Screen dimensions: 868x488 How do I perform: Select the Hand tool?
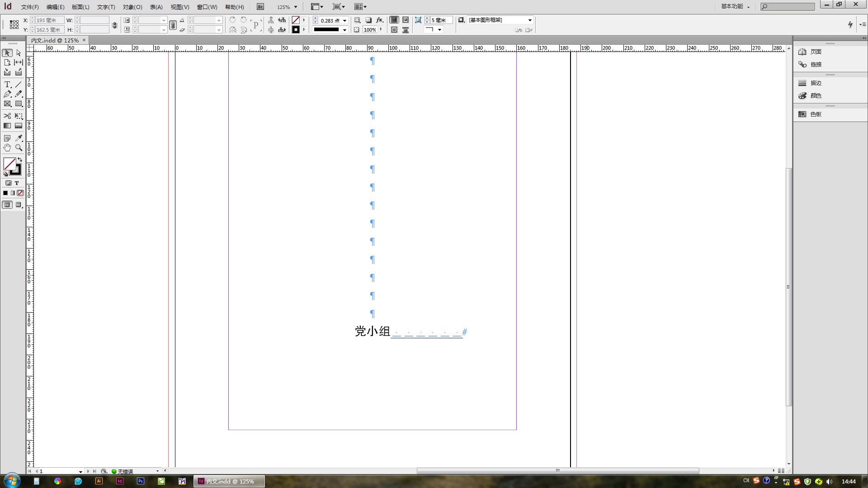coord(7,148)
